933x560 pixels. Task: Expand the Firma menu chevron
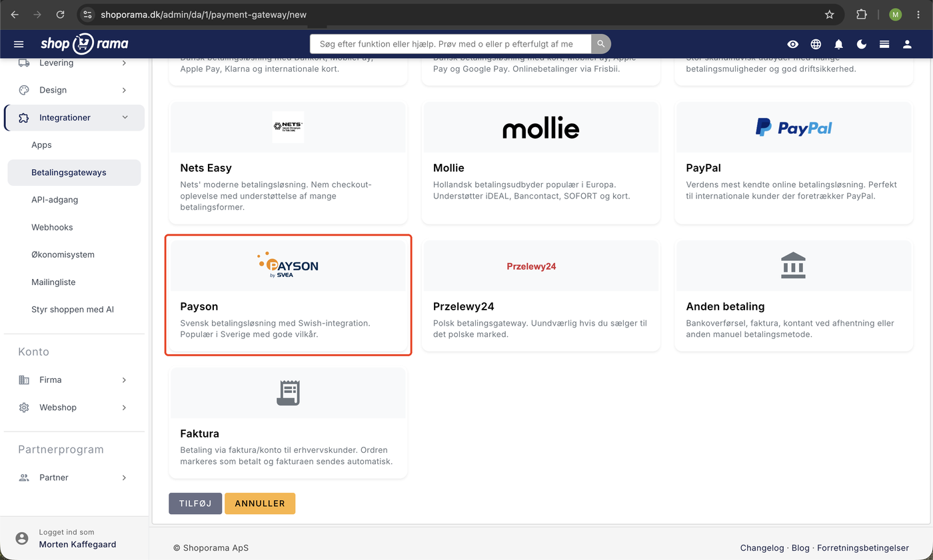pos(125,380)
